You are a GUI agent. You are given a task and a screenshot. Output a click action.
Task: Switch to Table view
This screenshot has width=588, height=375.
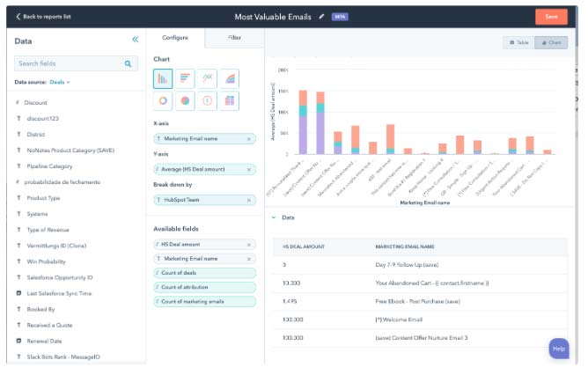(518, 42)
